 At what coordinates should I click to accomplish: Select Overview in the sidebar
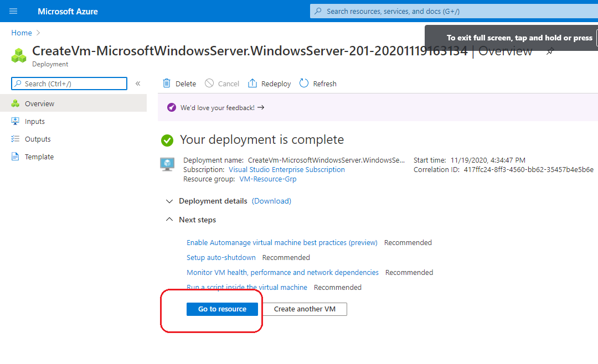click(x=73, y=103)
